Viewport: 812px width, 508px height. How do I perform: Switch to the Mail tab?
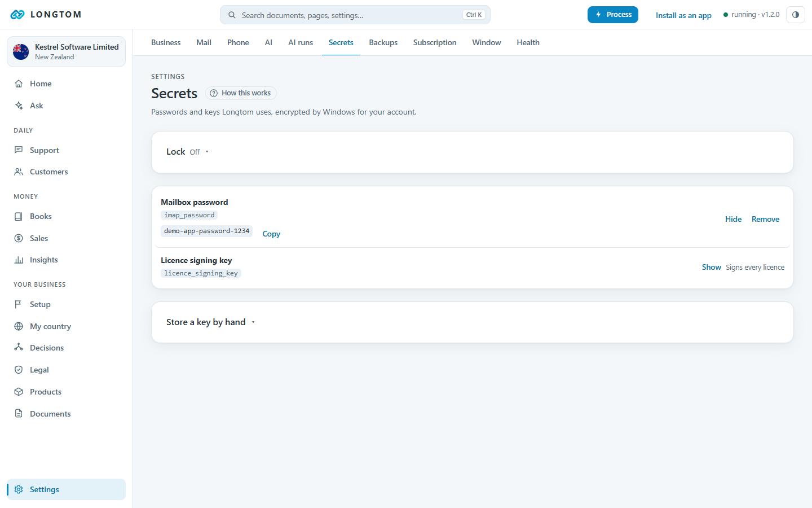coord(204,42)
